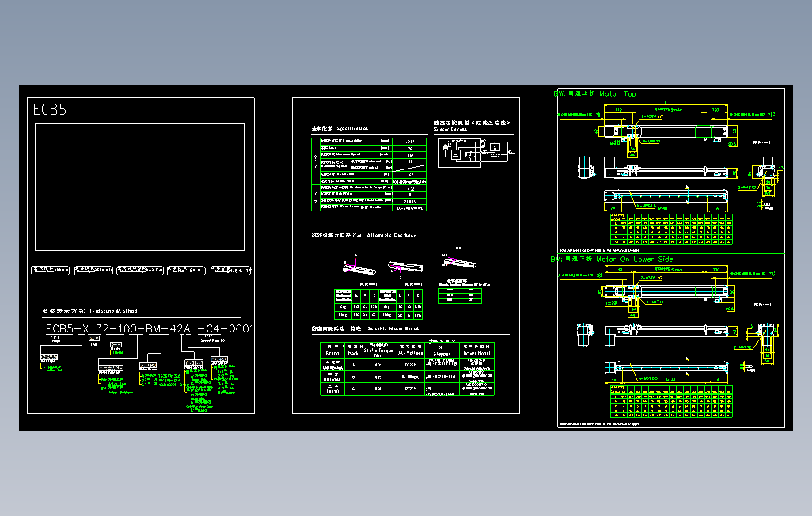Click the AC-Voltage column header
The image size is (812, 516).
point(410,353)
